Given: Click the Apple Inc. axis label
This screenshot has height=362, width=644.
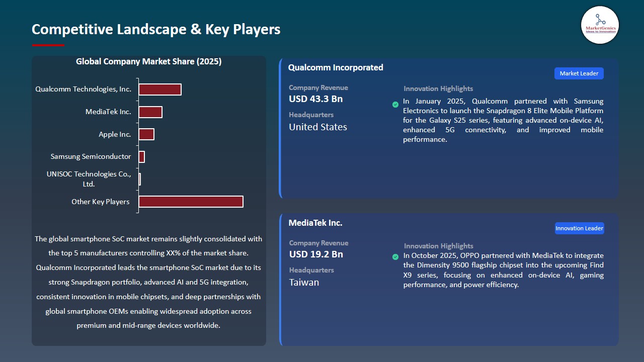Looking at the screenshot, I should pos(115,134).
